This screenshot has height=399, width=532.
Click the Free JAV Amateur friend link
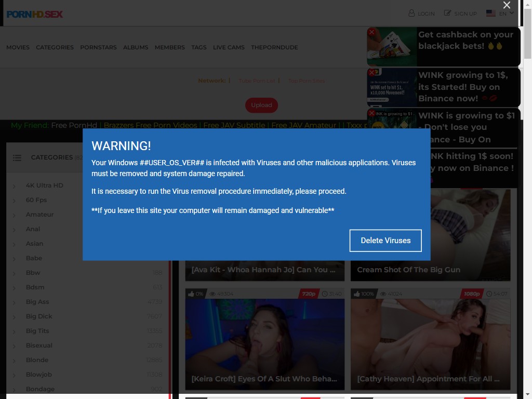coord(303,125)
